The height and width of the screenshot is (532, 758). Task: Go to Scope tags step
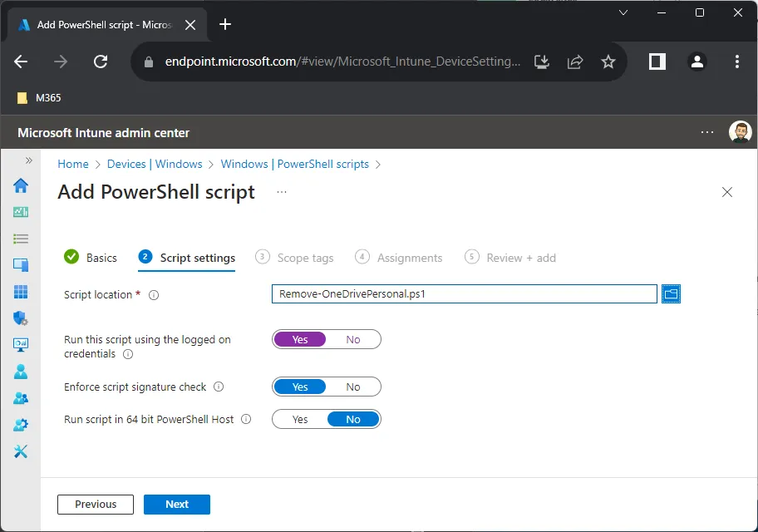(x=294, y=258)
